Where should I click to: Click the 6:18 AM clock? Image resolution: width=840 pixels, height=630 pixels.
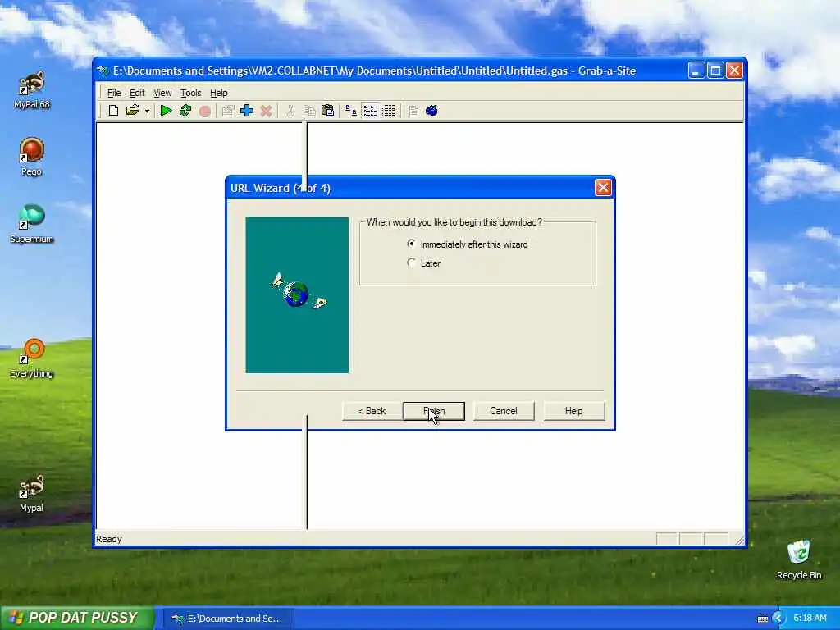click(810, 618)
